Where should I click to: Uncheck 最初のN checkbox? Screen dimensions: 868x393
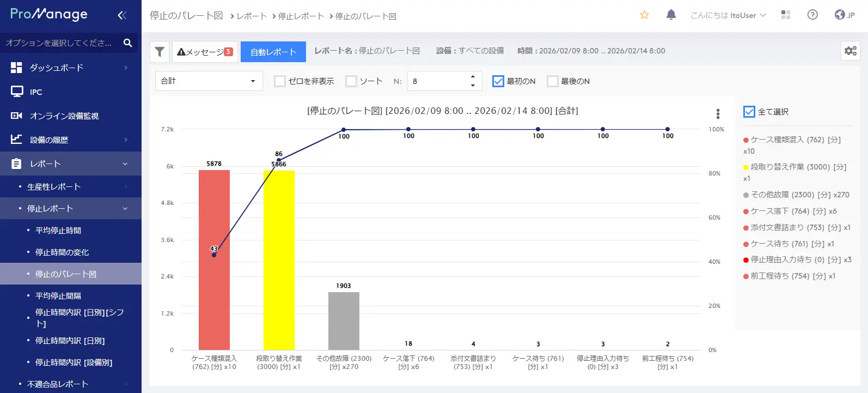pos(498,81)
